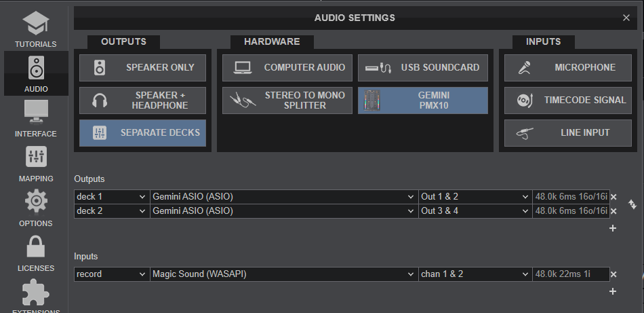Image resolution: width=644 pixels, height=313 pixels.
Task: Expand the deck 1 output type dropdown
Action: click(111, 197)
